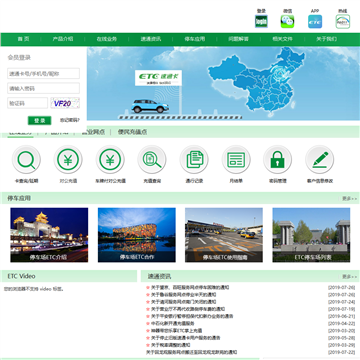Open the ETC停车场列表 thumbnail
The height and width of the screenshot is (360, 360).
click(x=311, y=235)
